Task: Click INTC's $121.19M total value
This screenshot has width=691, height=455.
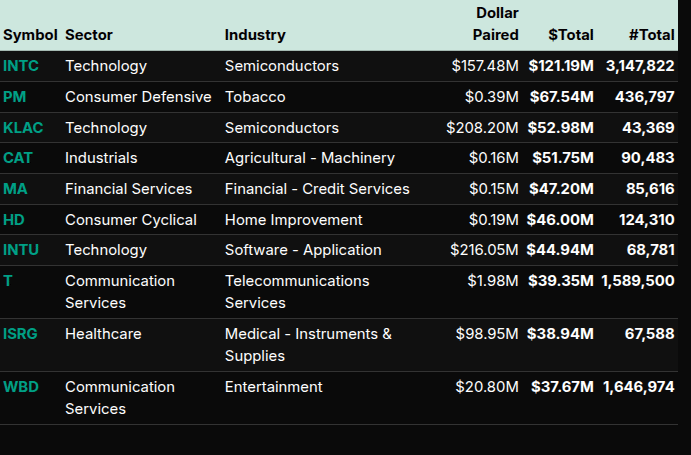Action: (x=561, y=66)
